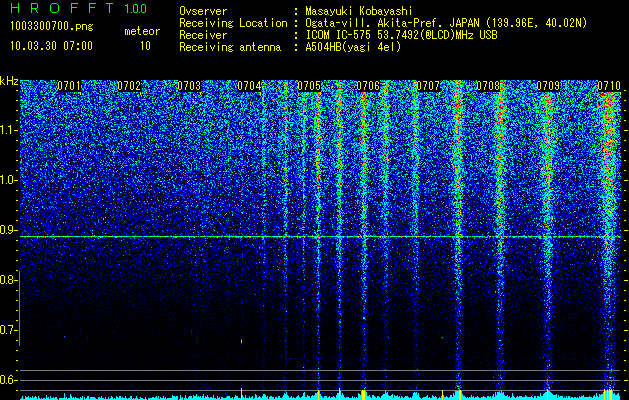Screen dimensions: 629x400
Task: Click observer name Masayuki Kobayashi
Action: 359,11
